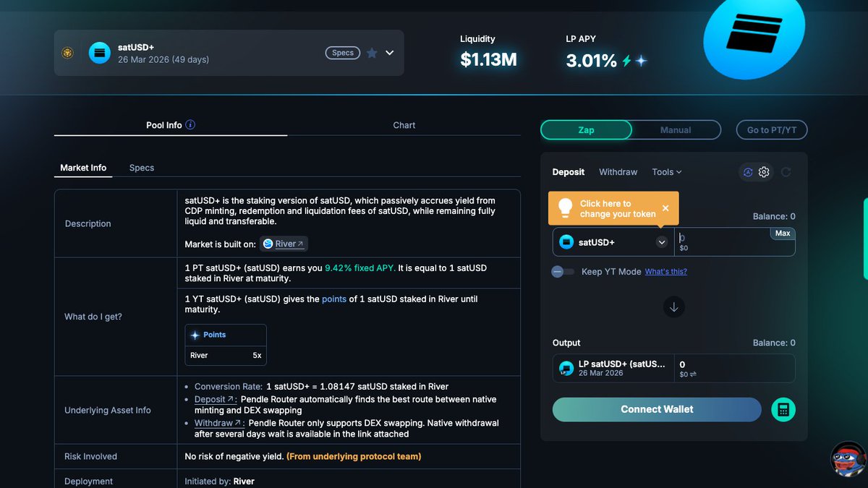Click the sparkle icon in Points box
The width and height of the screenshot is (868, 488).
coord(195,335)
